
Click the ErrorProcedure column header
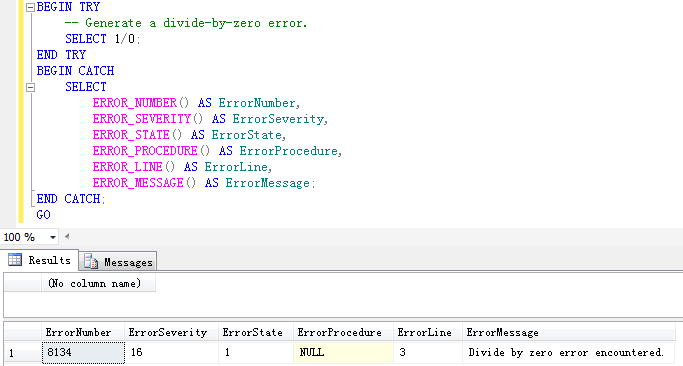click(343, 332)
